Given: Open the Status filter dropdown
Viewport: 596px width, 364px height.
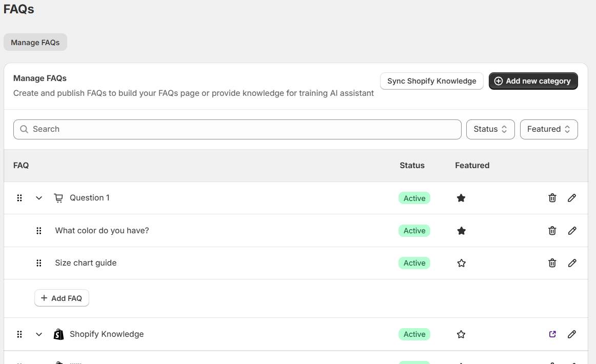Looking at the screenshot, I should click(490, 129).
